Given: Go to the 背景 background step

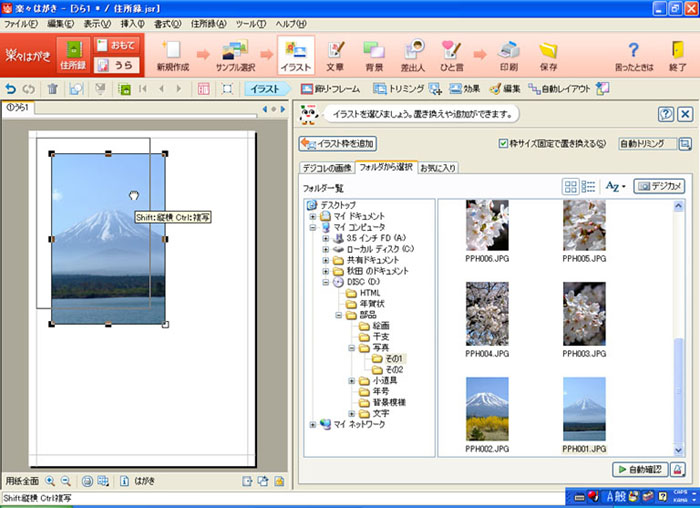Looking at the screenshot, I should tap(374, 56).
